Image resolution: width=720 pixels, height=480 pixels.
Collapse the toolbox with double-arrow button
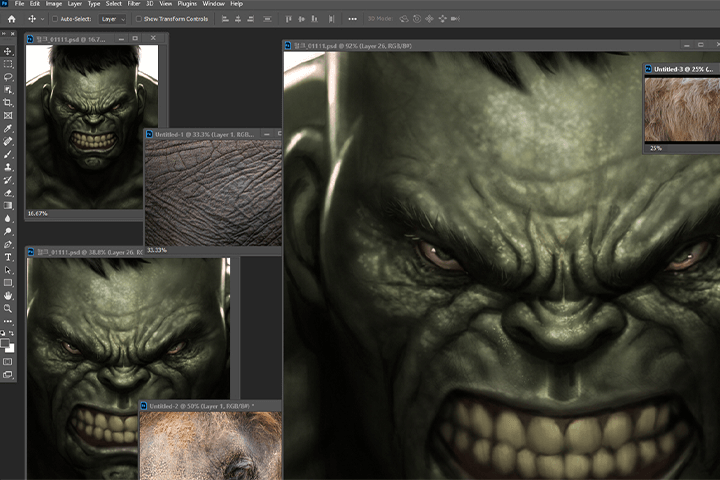click(4, 34)
